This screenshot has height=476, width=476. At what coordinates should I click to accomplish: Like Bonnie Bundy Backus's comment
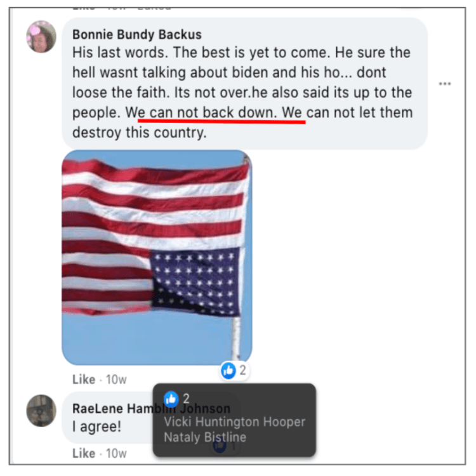(84, 380)
